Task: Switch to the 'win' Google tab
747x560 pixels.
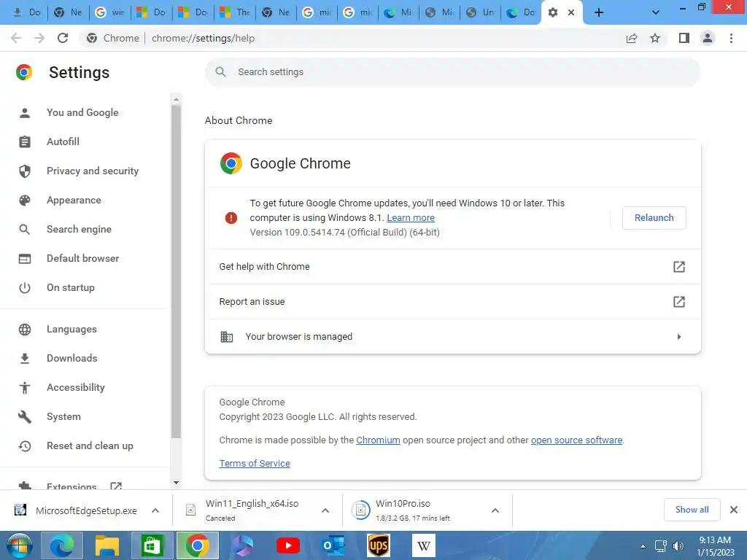Action: [x=109, y=12]
